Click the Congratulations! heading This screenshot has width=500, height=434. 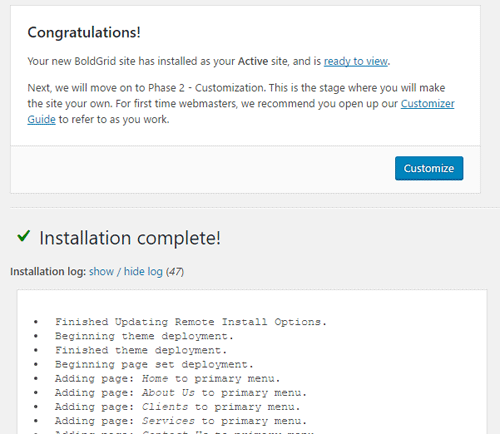tap(84, 32)
